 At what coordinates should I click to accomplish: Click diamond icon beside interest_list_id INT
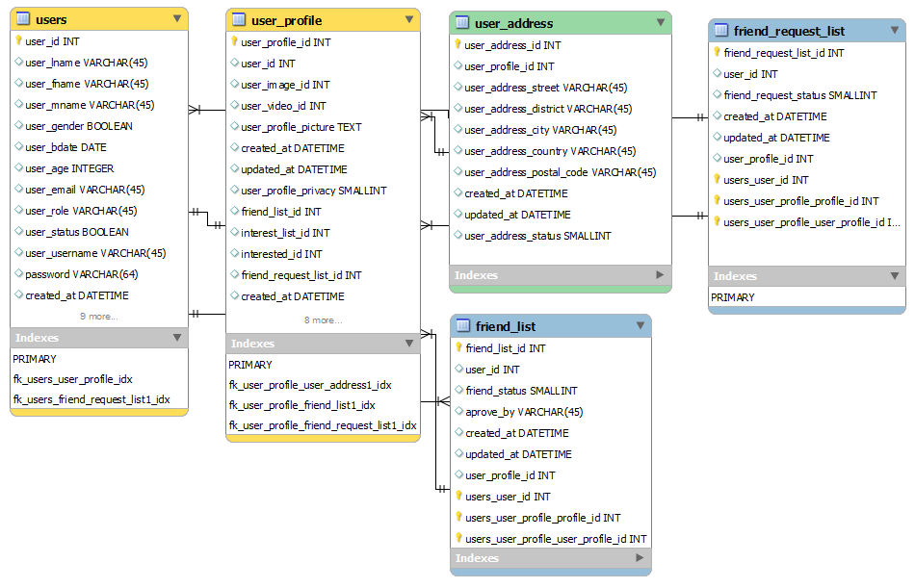tap(235, 232)
